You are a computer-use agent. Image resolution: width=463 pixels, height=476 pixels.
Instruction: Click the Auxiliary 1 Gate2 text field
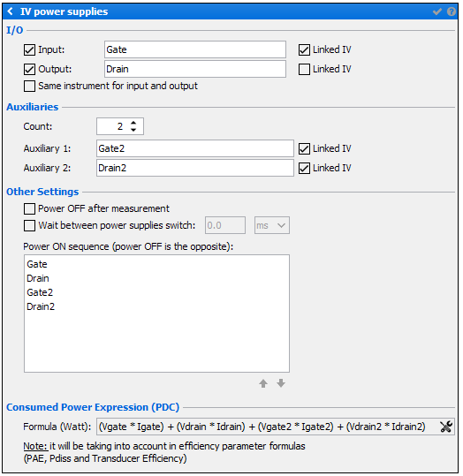[195, 148]
